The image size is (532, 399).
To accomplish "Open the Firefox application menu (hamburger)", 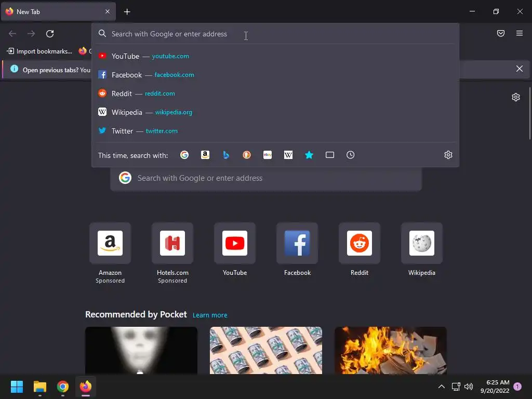I will click(x=520, y=33).
